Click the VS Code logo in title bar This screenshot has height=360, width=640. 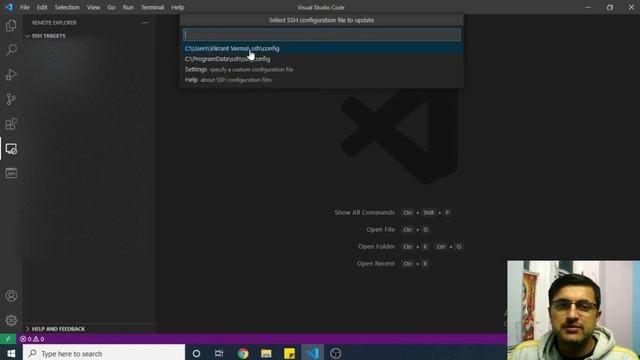click(x=9, y=7)
